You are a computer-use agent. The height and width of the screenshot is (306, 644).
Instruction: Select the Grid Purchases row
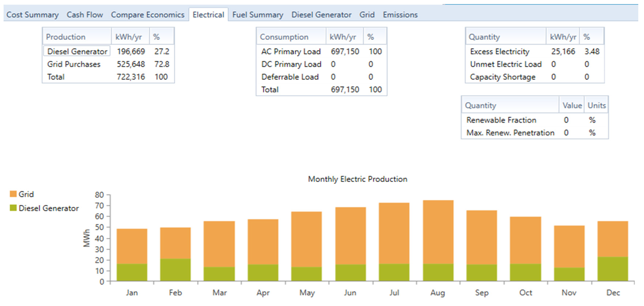click(x=74, y=64)
